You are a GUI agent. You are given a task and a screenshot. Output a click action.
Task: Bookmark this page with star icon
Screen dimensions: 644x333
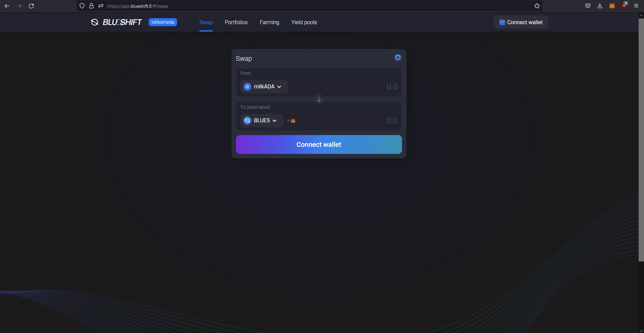pos(537,6)
